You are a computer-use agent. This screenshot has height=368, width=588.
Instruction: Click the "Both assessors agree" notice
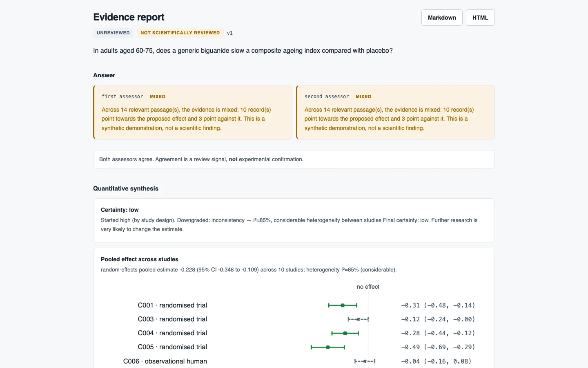pyautogui.click(x=294, y=159)
